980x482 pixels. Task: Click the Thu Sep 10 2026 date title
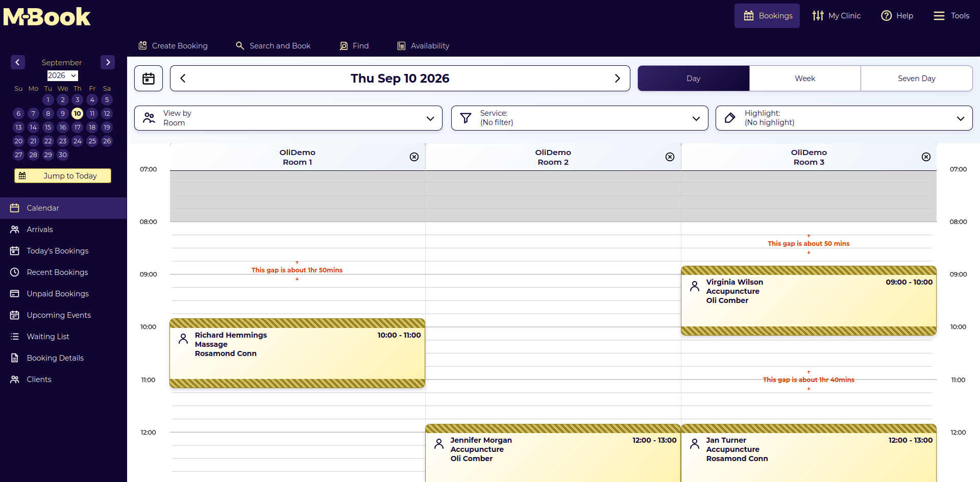pos(400,79)
